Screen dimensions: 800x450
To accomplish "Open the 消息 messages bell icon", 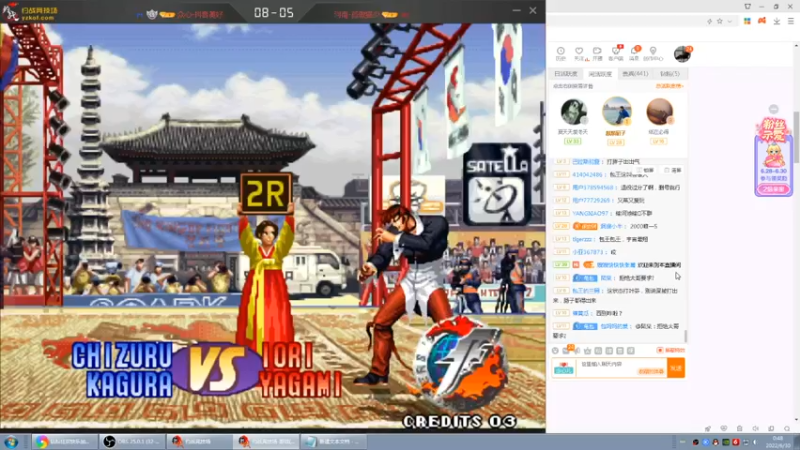I will 634,53.
